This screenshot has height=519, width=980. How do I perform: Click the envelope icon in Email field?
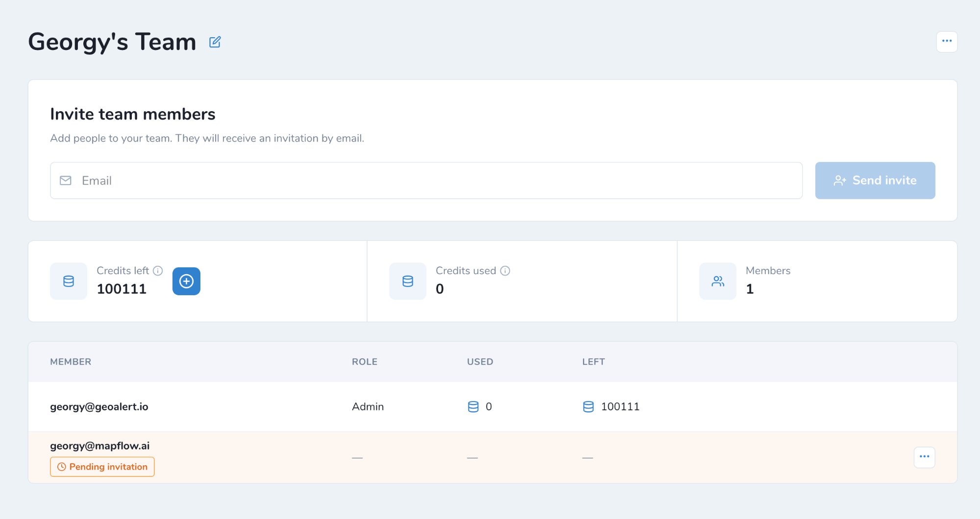tap(66, 181)
